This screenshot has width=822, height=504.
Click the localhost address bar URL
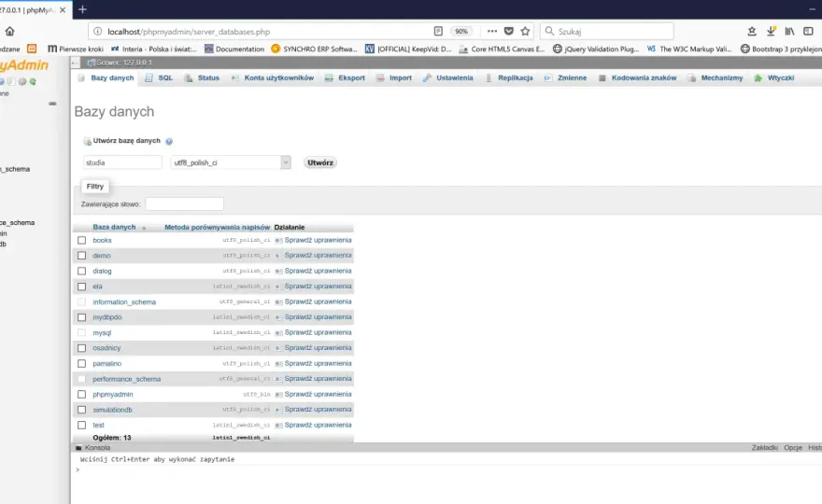189,32
